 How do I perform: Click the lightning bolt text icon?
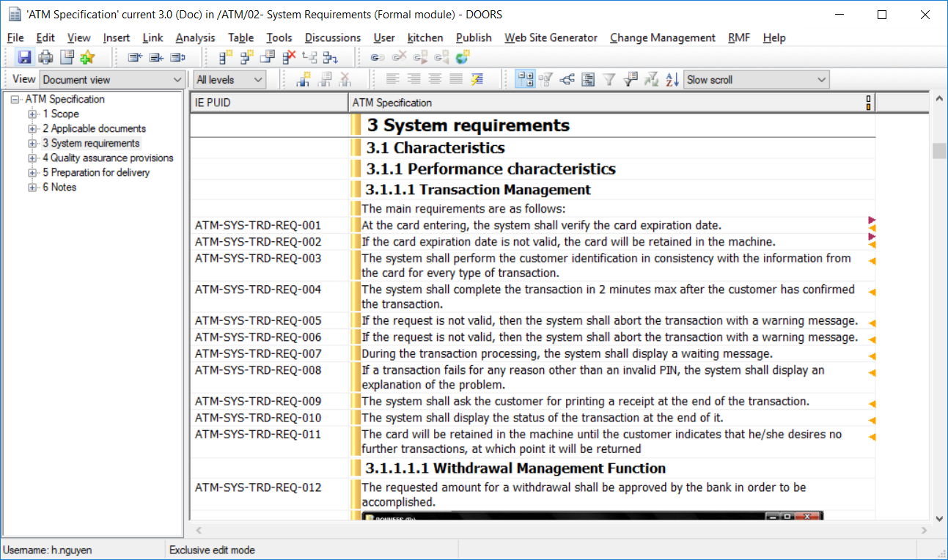tap(477, 79)
